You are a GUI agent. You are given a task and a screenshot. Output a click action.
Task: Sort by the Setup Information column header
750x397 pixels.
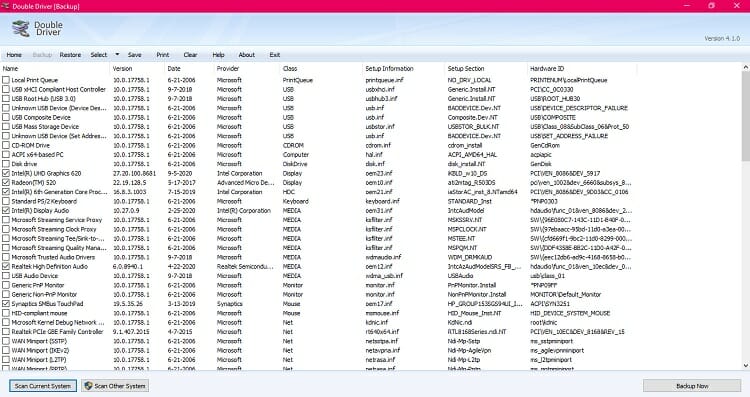(x=403, y=68)
